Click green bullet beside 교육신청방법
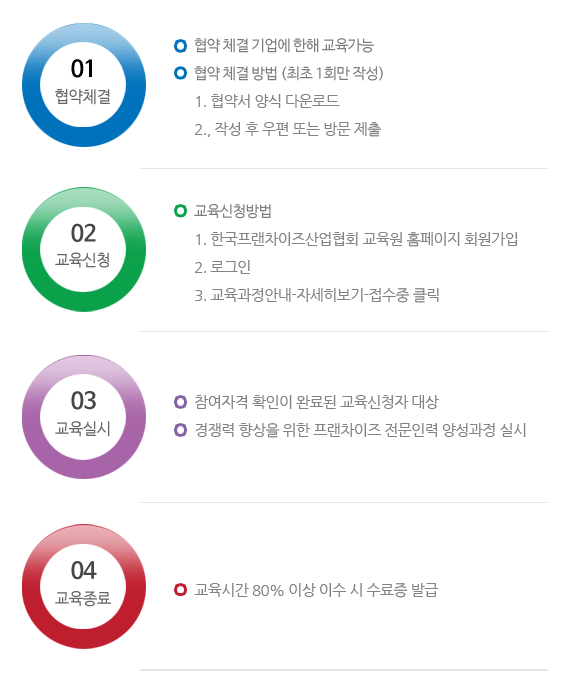Screen dimensions: 588x684 pos(180,211)
